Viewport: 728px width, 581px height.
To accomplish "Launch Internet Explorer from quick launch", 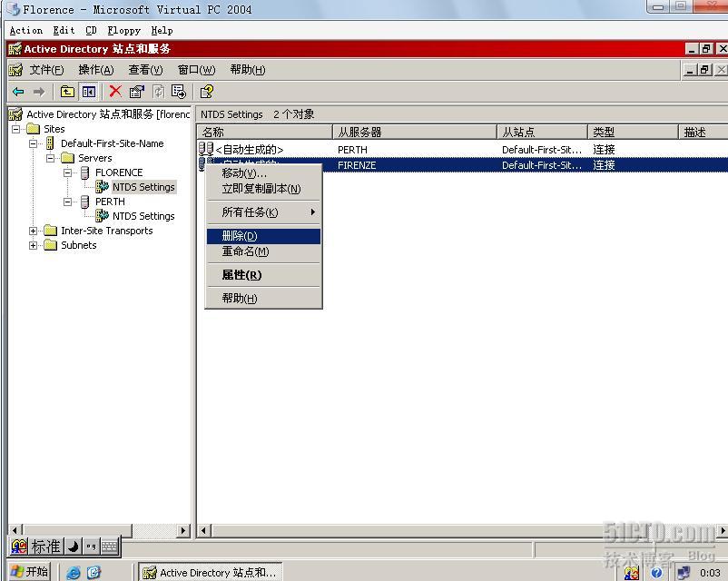I will point(73,572).
